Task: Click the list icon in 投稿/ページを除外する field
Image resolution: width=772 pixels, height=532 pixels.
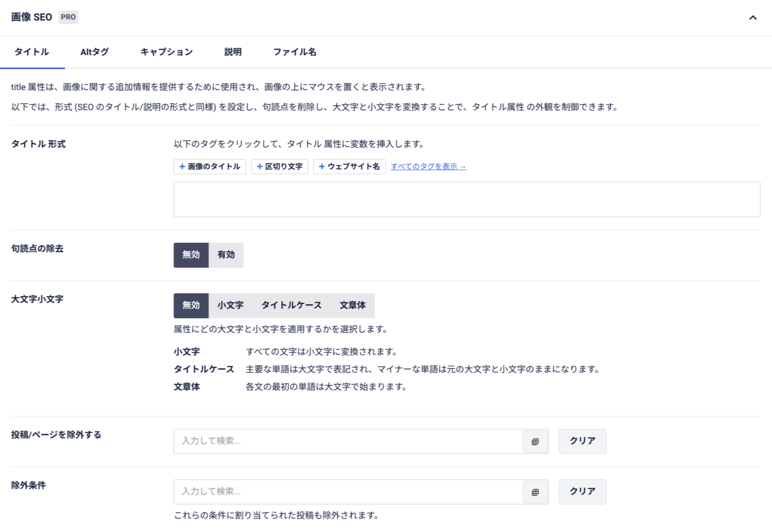Action: pos(535,442)
